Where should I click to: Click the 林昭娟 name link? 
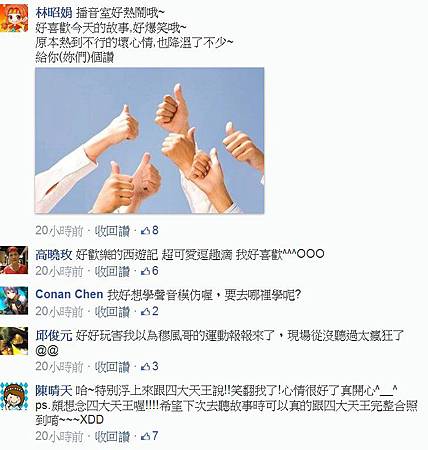click(54, 13)
